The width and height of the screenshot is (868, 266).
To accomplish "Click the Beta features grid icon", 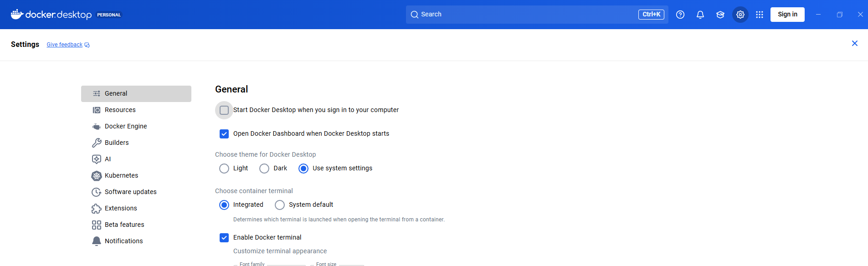I will 97,225.
